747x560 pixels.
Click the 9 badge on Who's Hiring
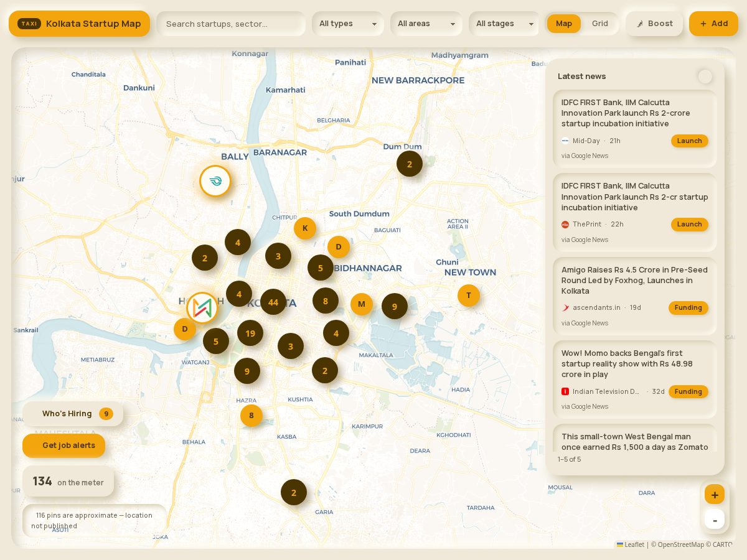[106, 414]
